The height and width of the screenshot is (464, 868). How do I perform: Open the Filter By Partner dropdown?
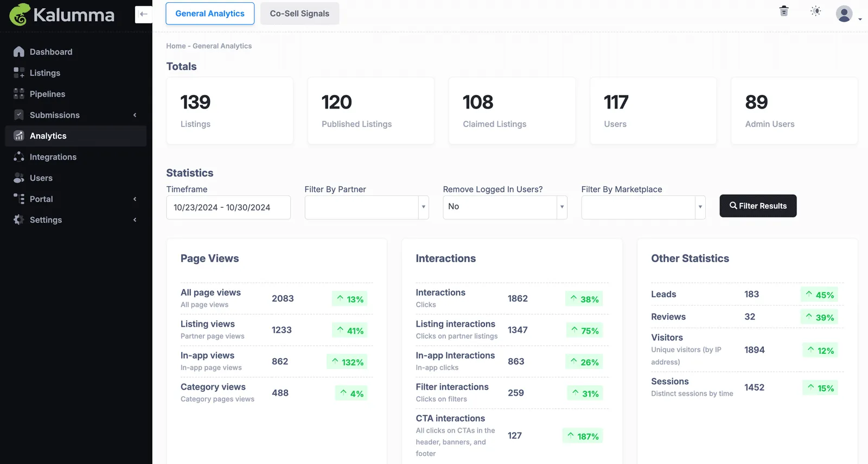tap(367, 207)
